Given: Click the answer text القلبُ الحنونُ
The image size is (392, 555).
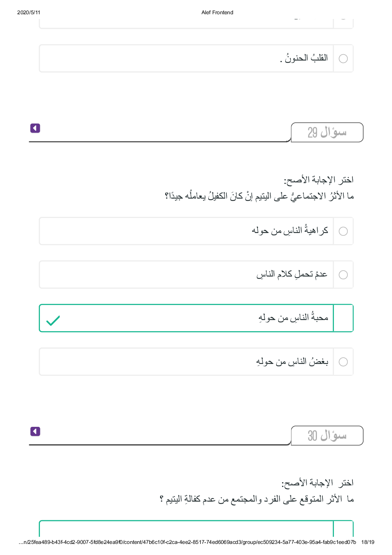Looking at the screenshot, I should (304, 58).
